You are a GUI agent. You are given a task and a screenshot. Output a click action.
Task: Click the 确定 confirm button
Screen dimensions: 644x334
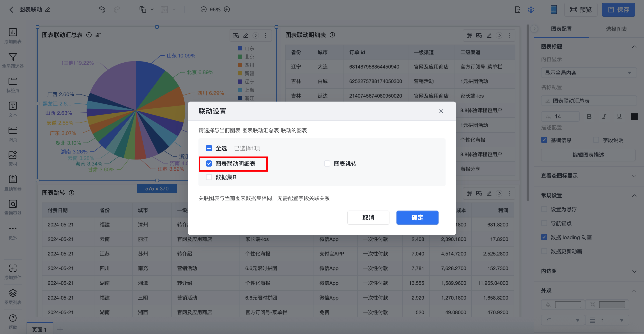point(417,217)
